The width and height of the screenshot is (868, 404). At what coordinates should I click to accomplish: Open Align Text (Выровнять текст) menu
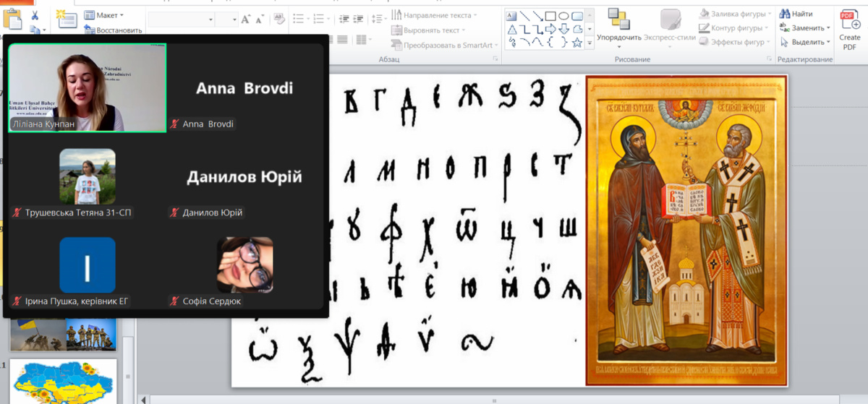point(430,30)
